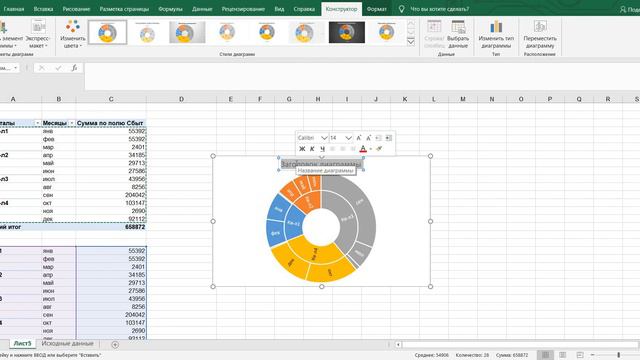Click Изменить тип диаграммы
This screenshot has width=640, height=360.
point(496,34)
